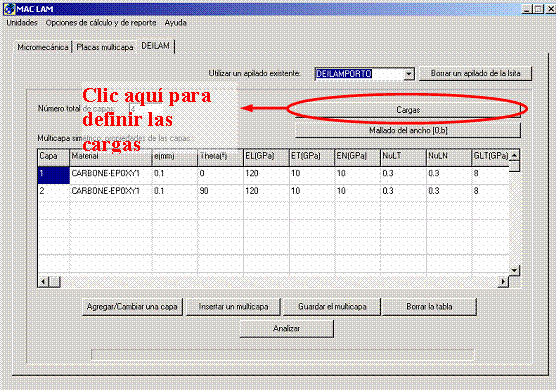Screen dimensions: 556x390
Task: Click EL value 120 in row 1
Action: (266, 175)
